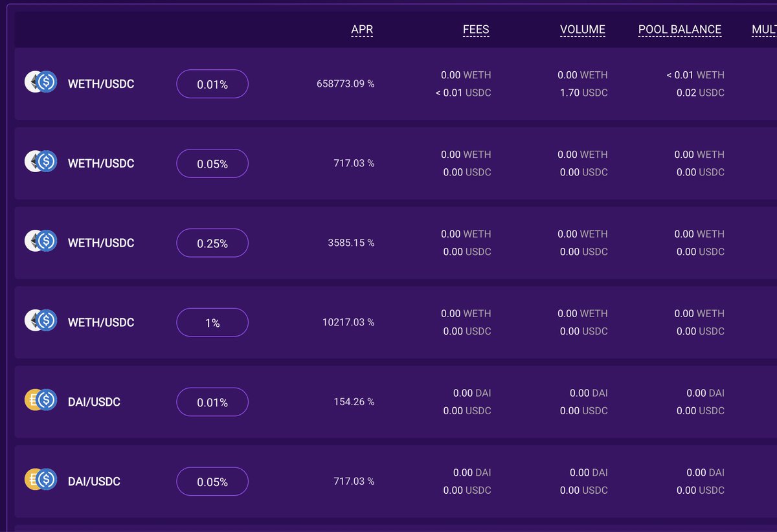
Task: Open the DAI/USDC pool name with 154.26 % APR
Action: point(94,402)
